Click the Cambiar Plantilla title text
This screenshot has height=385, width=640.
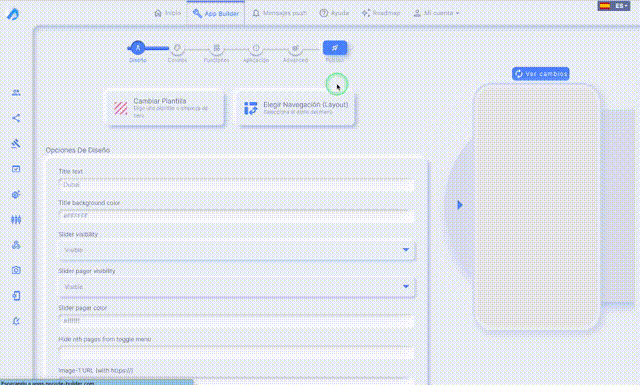pos(160,101)
